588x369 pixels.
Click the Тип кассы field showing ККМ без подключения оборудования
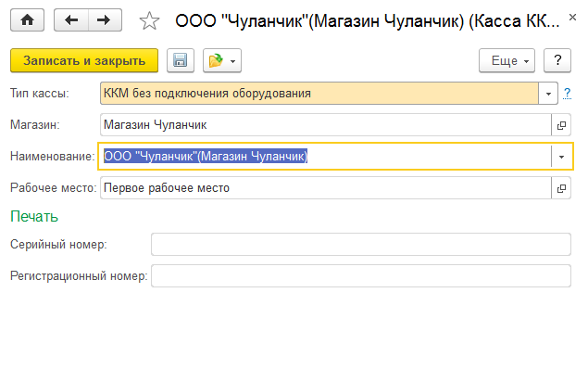click(319, 94)
